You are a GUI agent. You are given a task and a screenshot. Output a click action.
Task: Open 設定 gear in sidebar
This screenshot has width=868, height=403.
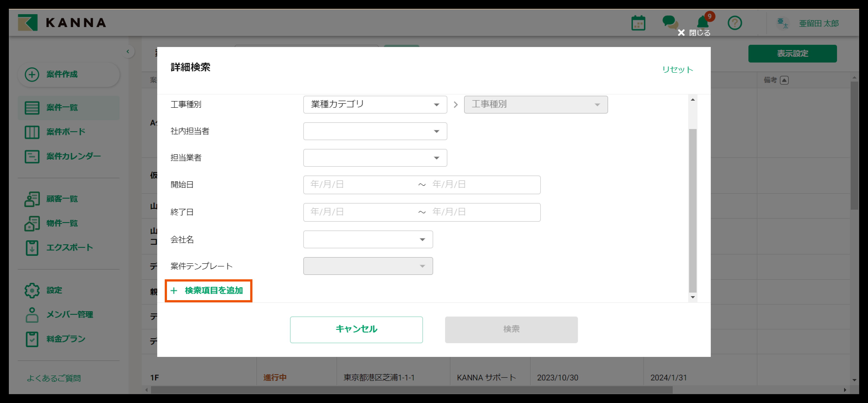32,290
